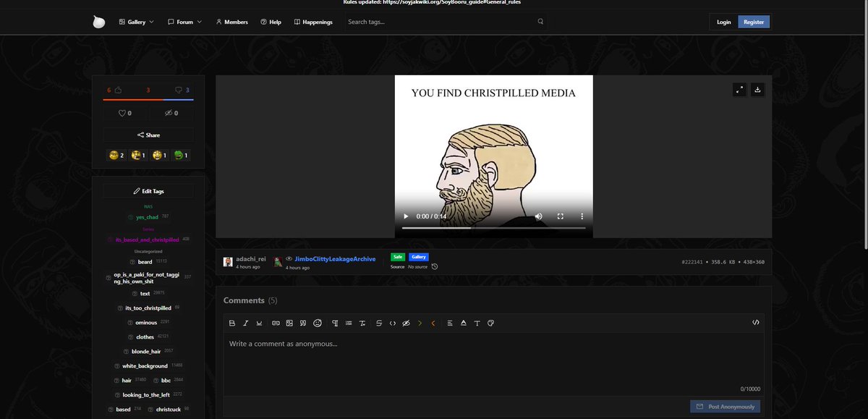
Task: Open the Forum dropdown menu
Action: [184, 22]
